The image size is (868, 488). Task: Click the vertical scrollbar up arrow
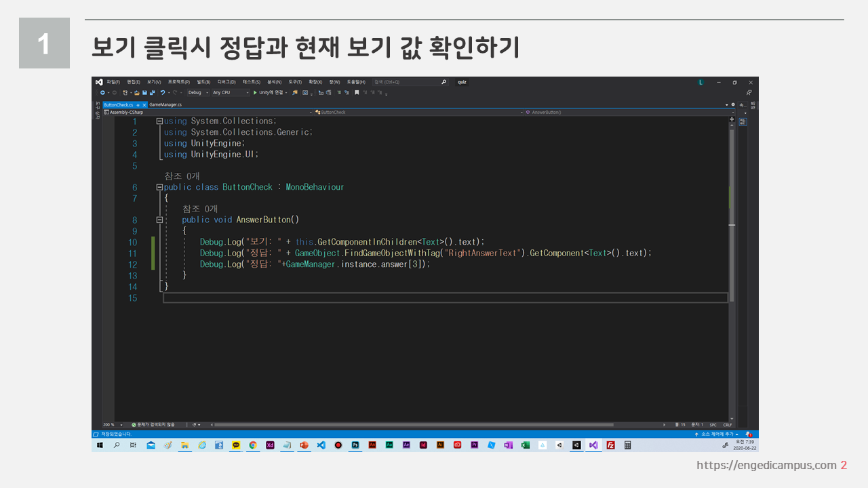tap(732, 126)
